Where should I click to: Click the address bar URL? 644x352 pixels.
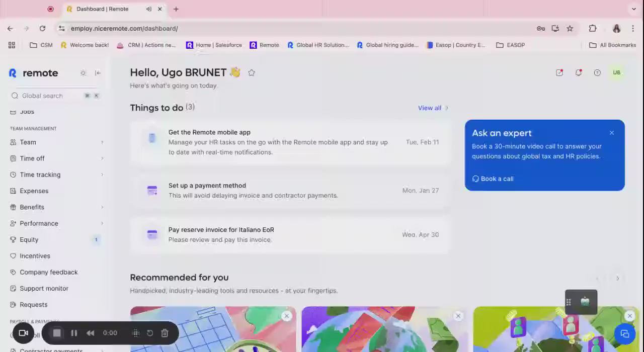click(x=124, y=29)
